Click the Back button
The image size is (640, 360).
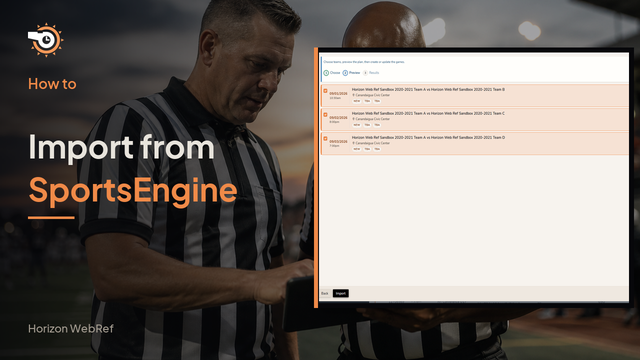click(x=325, y=293)
